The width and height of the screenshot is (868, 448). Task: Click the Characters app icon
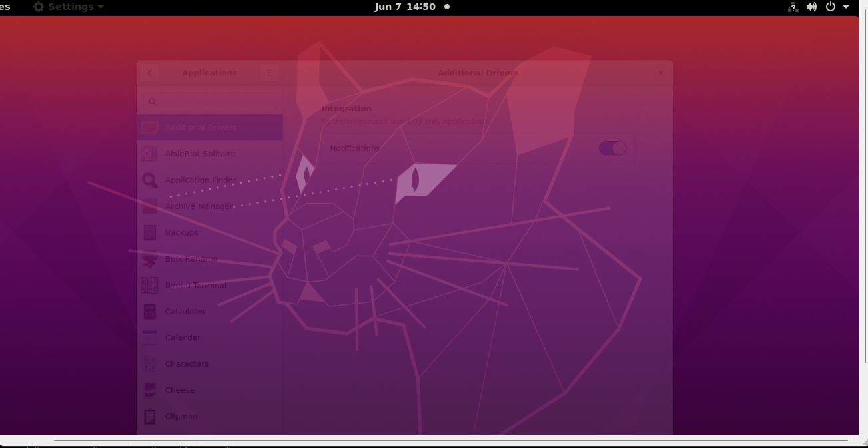pos(150,363)
